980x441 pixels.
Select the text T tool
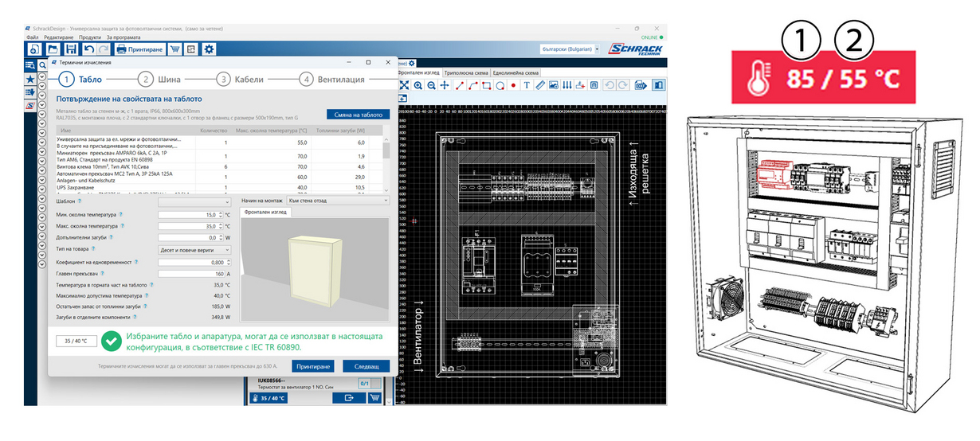527,85
